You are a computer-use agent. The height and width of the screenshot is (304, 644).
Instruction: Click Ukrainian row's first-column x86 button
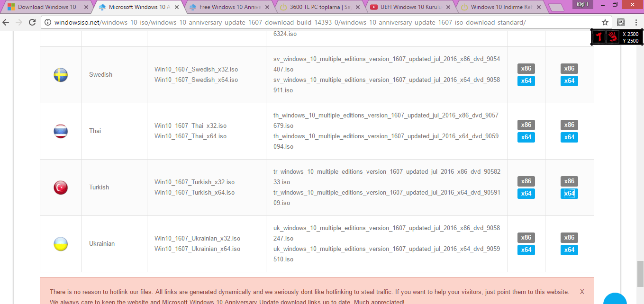point(526,238)
